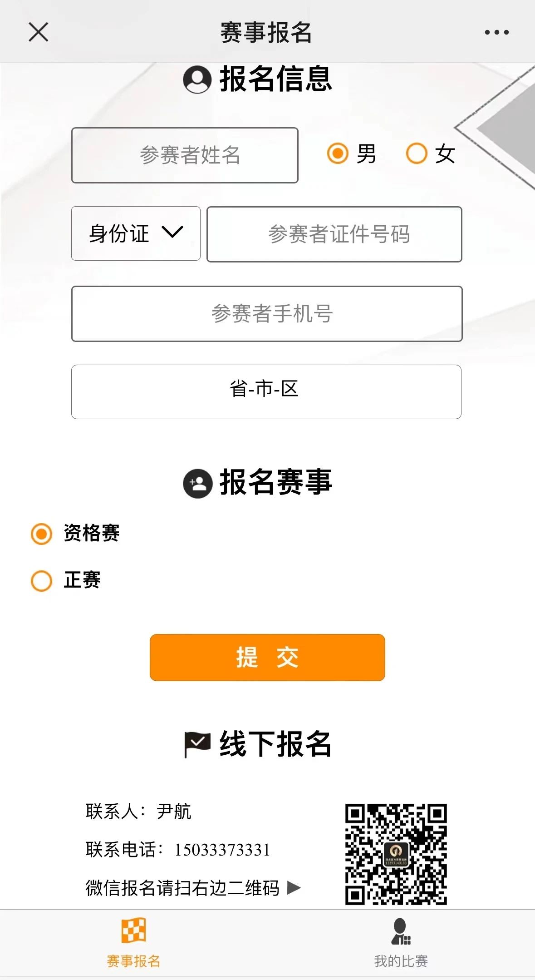The image size is (535, 980).
Task: Focus the 参赛者手机号 input field
Action: pos(267,313)
